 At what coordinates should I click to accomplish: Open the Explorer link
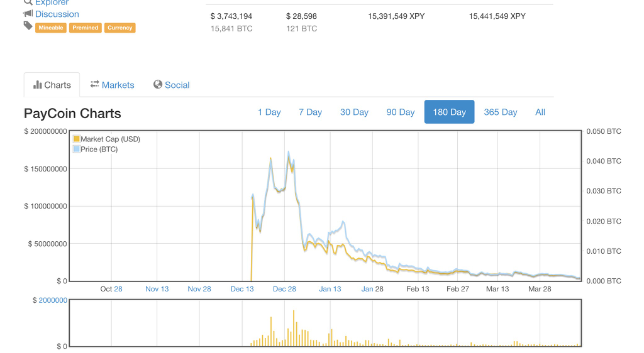[52, 3]
